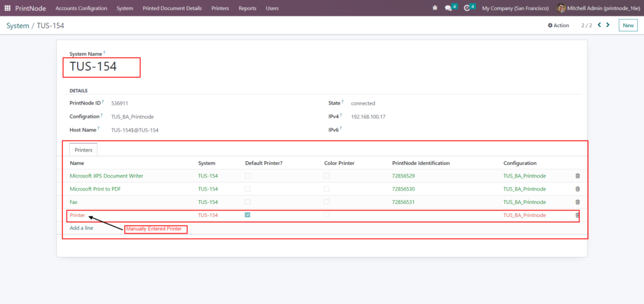Image resolution: width=644 pixels, height=304 pixels.
Task: Show help tooltip for IPv6
Action: coord(341,128)
